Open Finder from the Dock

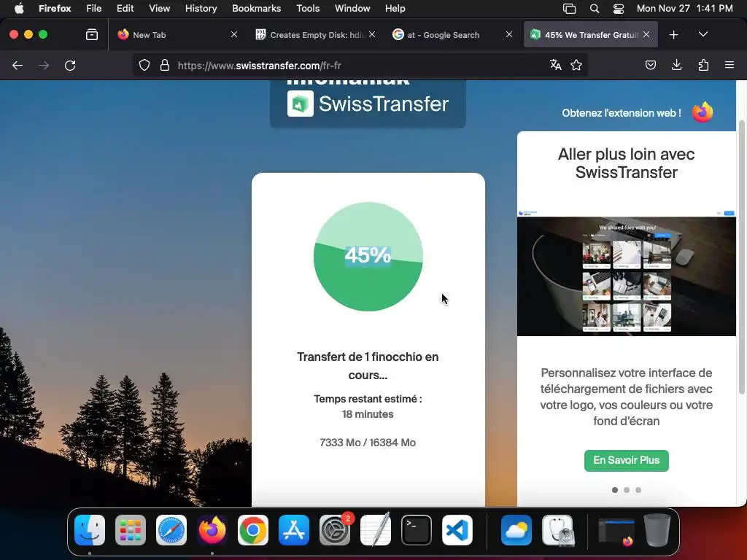click(90, 530)
